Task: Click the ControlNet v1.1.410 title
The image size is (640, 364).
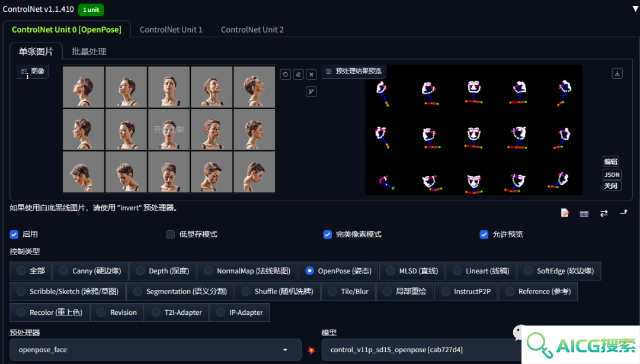Action: pyautogui.click(x=39, y=9)
